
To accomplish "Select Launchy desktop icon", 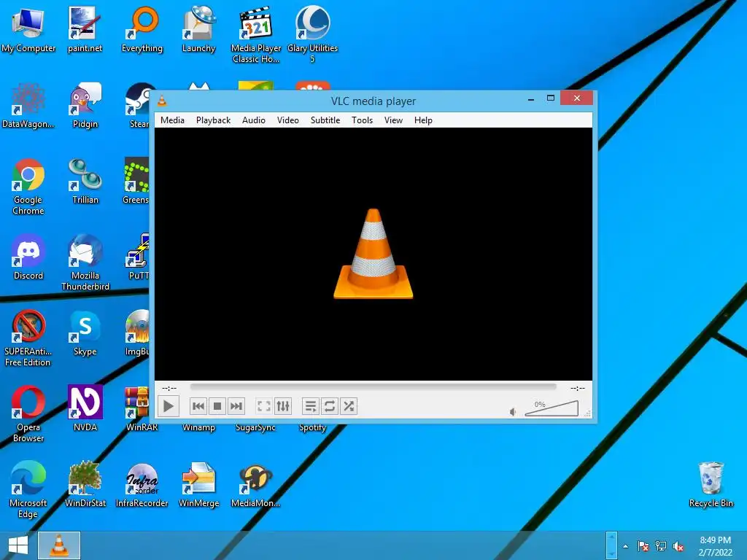I will coord(198,30).
